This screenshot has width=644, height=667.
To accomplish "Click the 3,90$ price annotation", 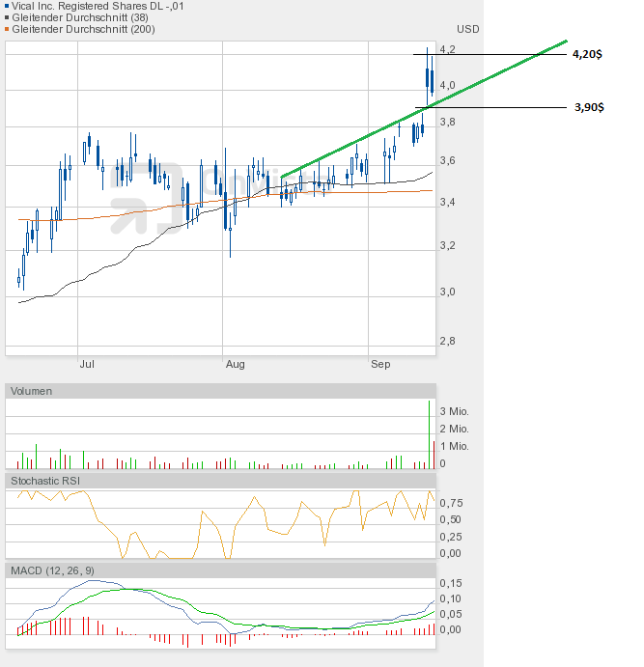I will pos(587,107).
